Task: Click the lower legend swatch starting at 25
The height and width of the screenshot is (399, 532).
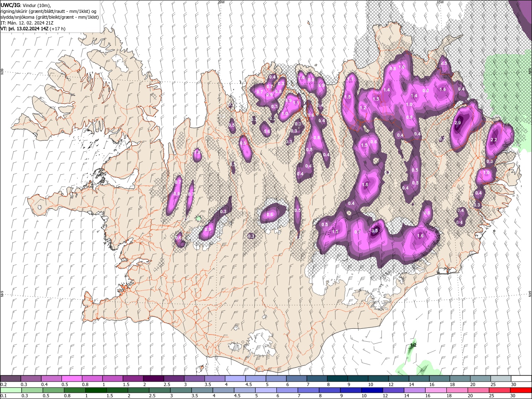Action: (x=499, y=390)
